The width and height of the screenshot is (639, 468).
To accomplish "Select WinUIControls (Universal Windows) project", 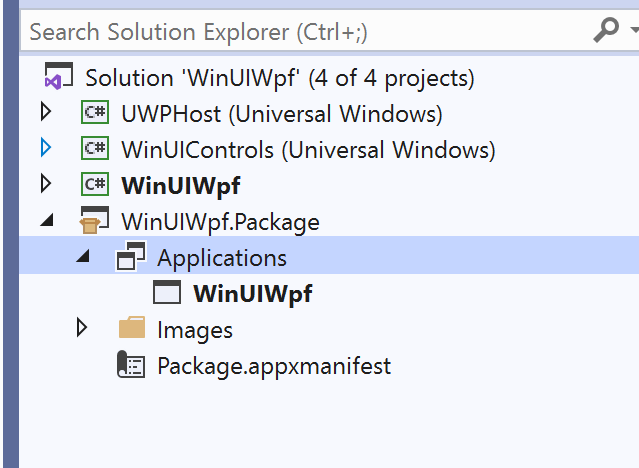I will pyautogui.click(x=308, y=150).
